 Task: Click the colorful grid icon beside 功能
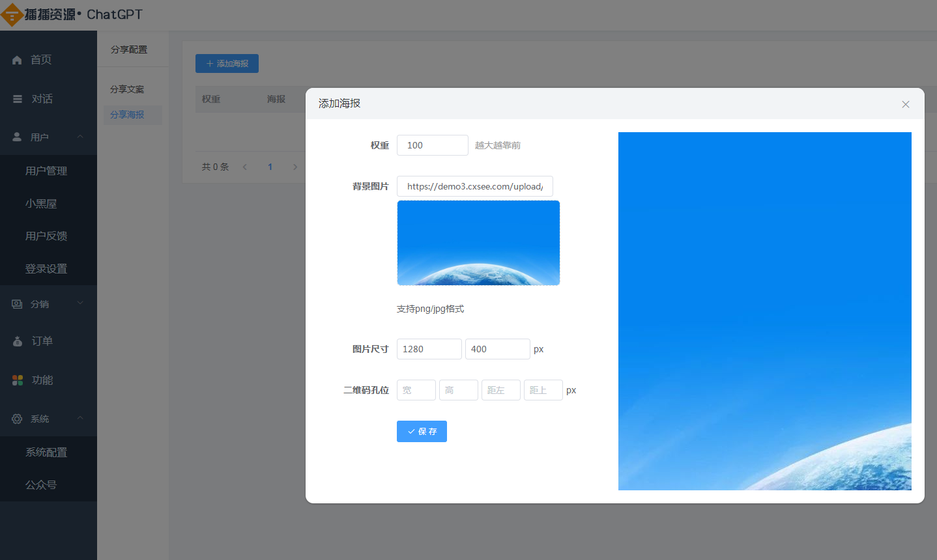[x=18, y=380]
